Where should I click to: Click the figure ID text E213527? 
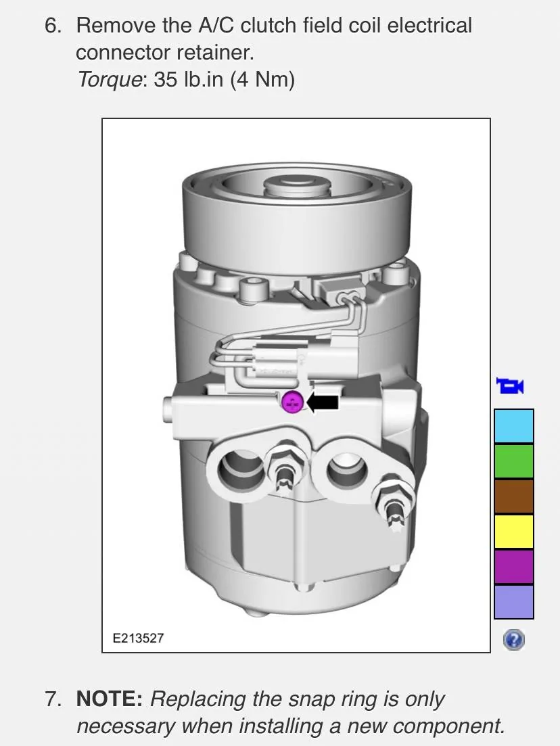click(138, 638)
